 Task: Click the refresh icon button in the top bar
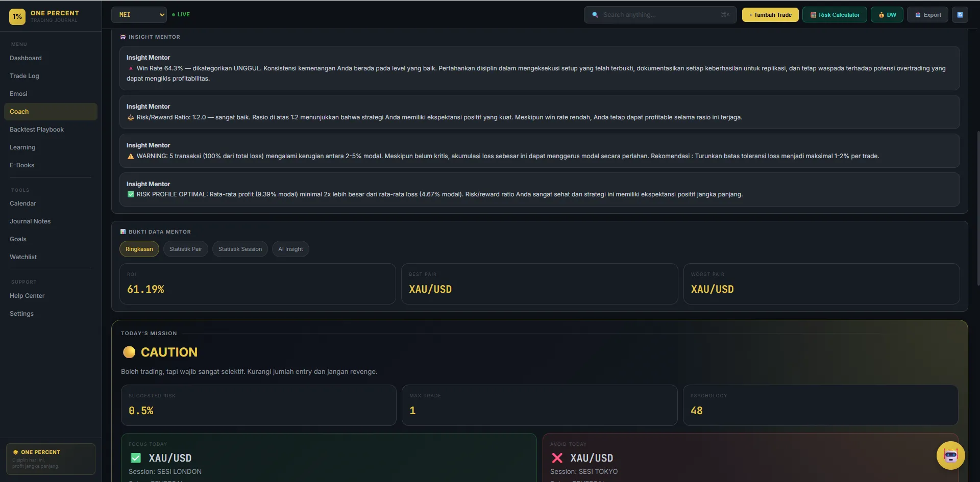pyautogui.click(x=960, y=15)
